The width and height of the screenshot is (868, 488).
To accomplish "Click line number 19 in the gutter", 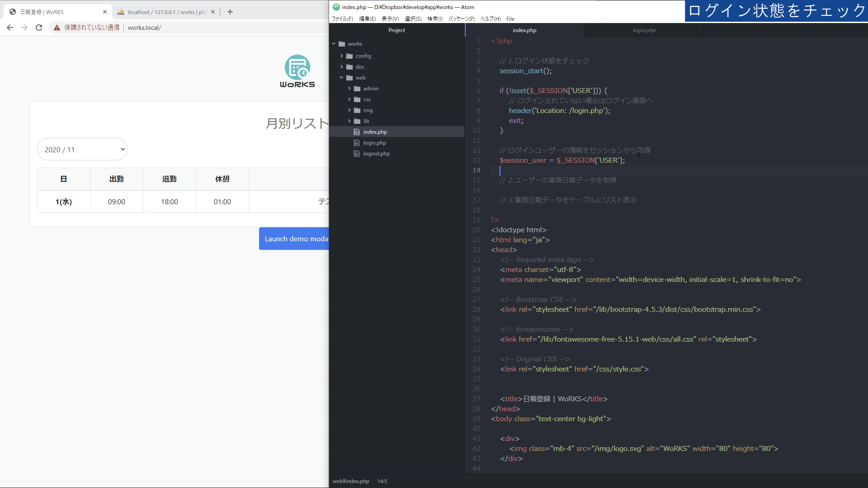I will (476, 220).
